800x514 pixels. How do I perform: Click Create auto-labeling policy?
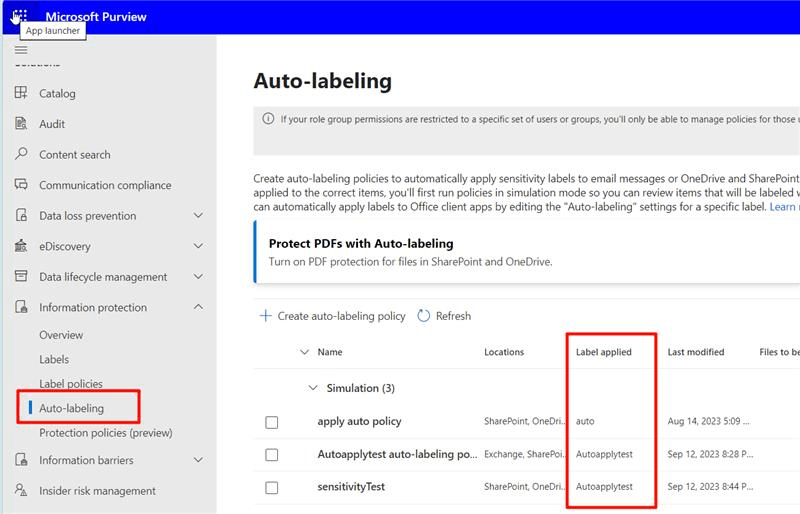341,316
